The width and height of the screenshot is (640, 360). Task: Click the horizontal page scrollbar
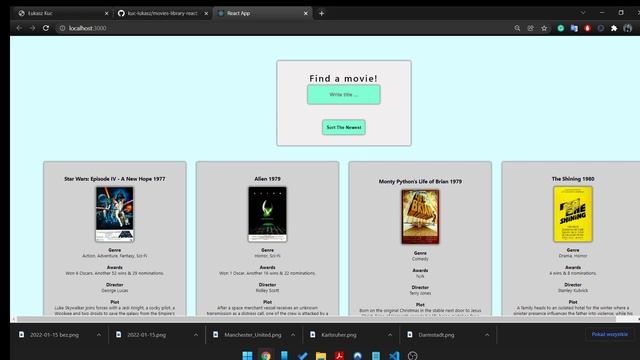(316, 319)
